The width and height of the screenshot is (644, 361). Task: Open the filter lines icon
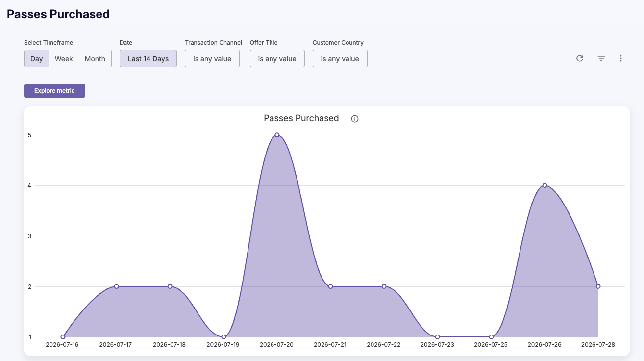pyautogui.click(x=601, y=58)
